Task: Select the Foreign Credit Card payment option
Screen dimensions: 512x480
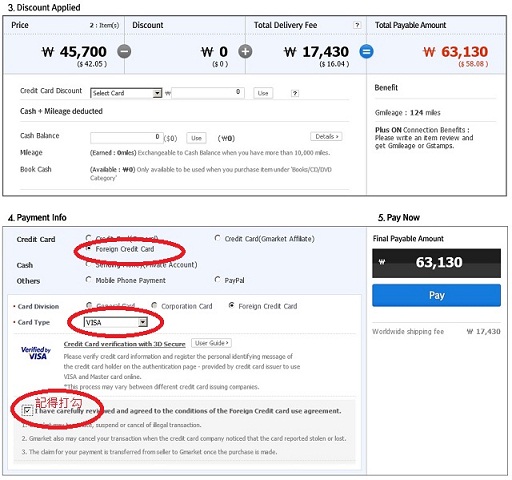Action: 89,248
